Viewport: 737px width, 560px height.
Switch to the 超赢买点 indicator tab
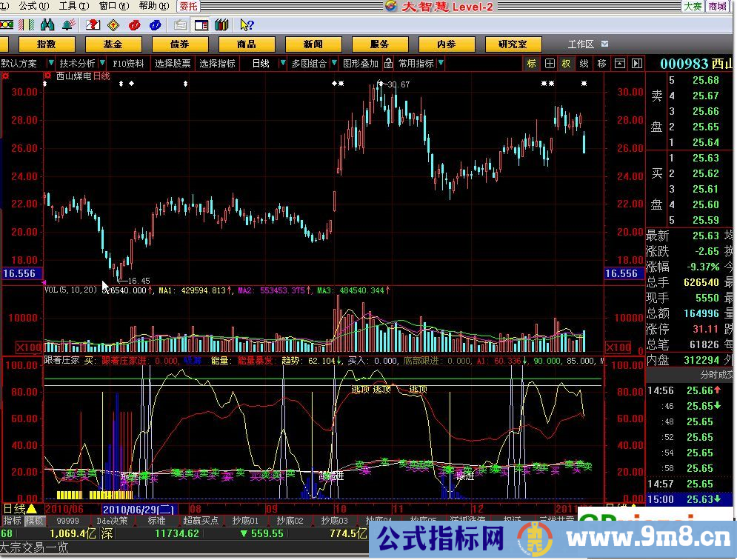(201, 521)
